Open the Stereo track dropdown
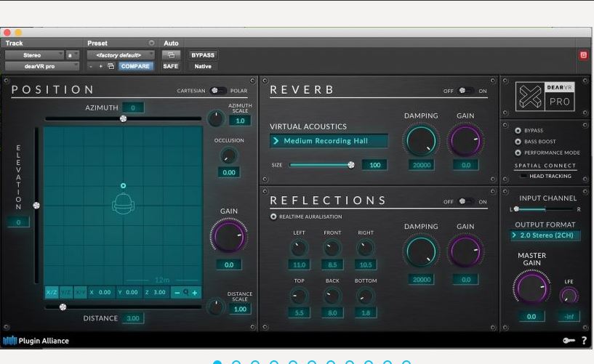The height and width of the screenshot is (364, 594). click(34, 55)
